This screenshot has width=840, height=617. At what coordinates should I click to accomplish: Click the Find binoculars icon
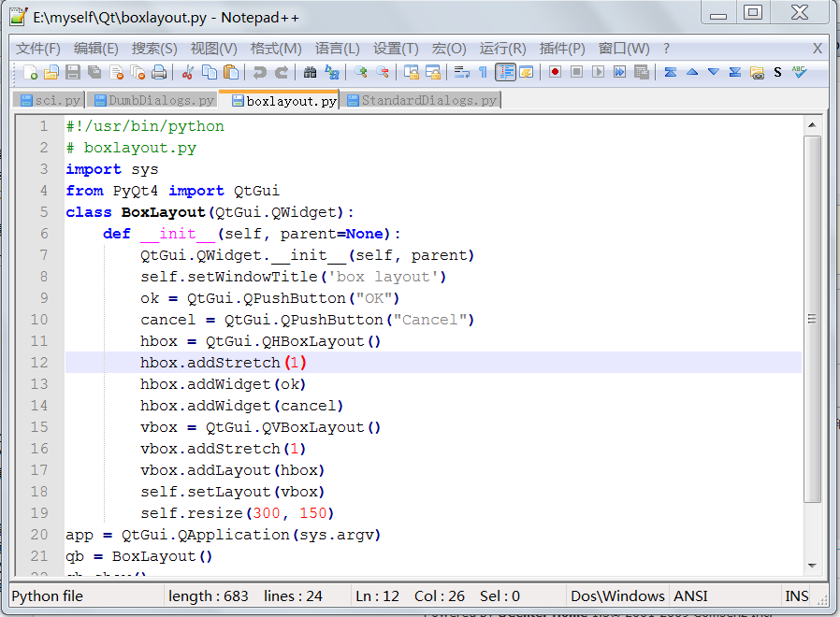[311, 72]
